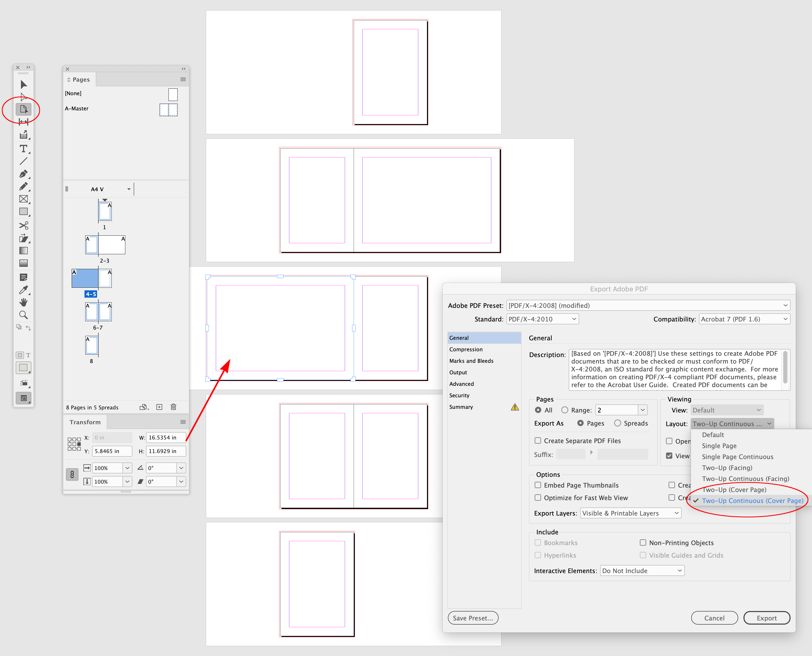Open the Marks and Bleeds section
This screenshot has height=656, width=812.
tap(471, 361)
